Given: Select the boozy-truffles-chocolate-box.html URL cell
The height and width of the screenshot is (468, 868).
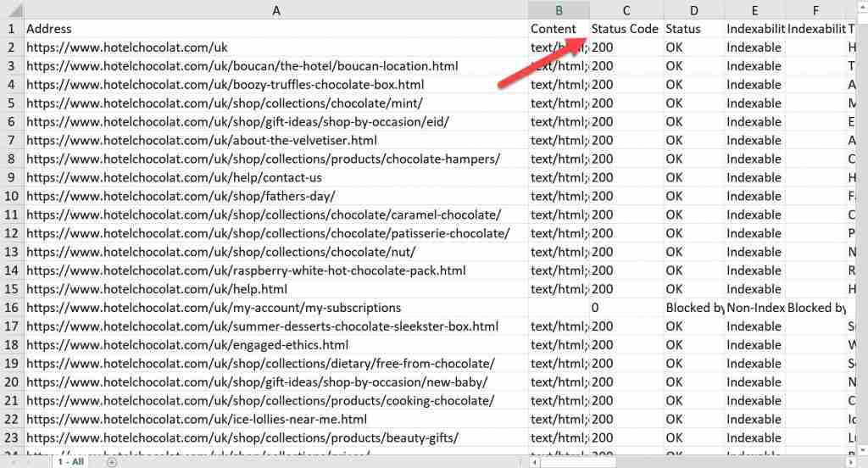Looking at the screenshot, I should pyautogui.click(x=275, y=85).
